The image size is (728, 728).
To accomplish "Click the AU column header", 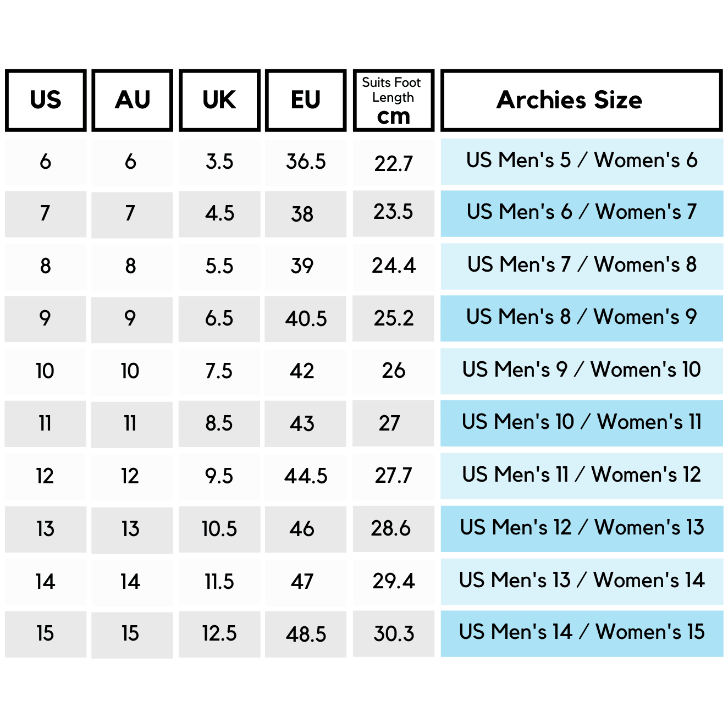I will tap(133, 100).
